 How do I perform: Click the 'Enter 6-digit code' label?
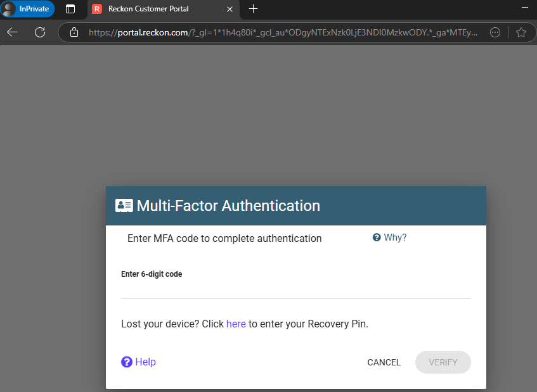point(152,274)
